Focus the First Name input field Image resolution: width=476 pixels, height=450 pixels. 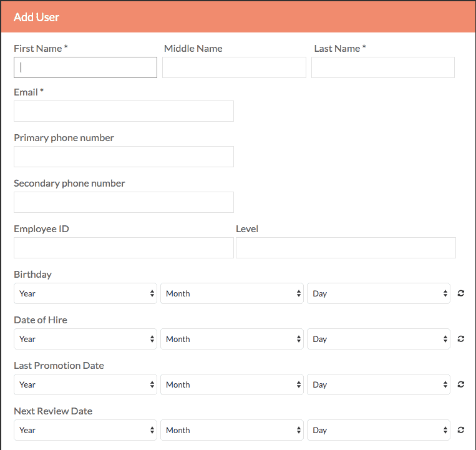point(85,67)
